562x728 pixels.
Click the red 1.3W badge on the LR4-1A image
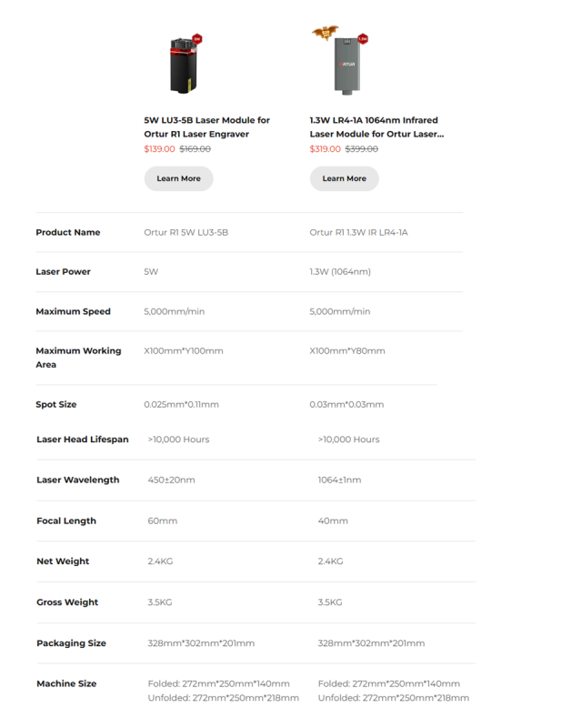tap(362, 39)
